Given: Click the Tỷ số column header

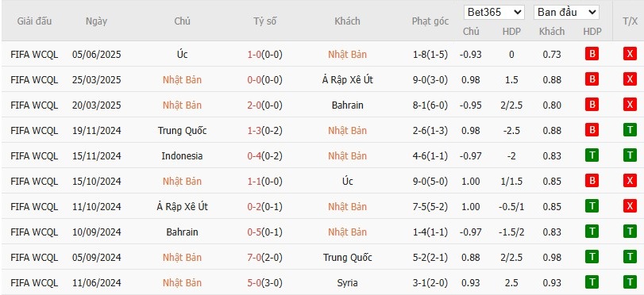Looking at the screenshot, I should point(264,21).
